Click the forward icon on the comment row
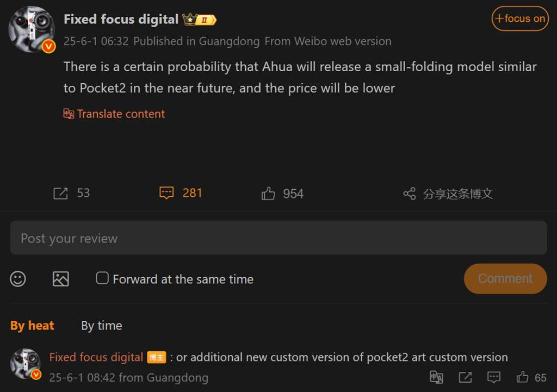The height and width of the screenshot is (392, 557). tap(465, 377)
